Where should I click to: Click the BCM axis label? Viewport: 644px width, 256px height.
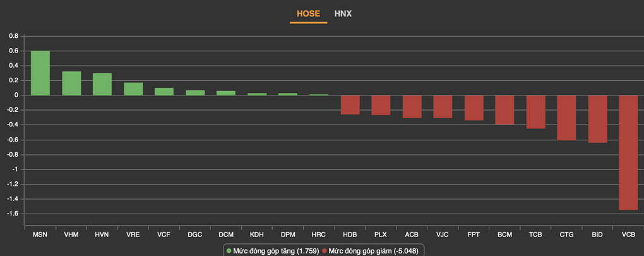pos(504,235)
